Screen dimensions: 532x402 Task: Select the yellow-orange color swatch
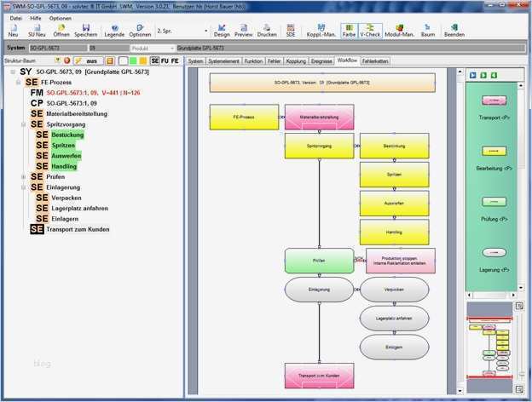coord(143,61)
